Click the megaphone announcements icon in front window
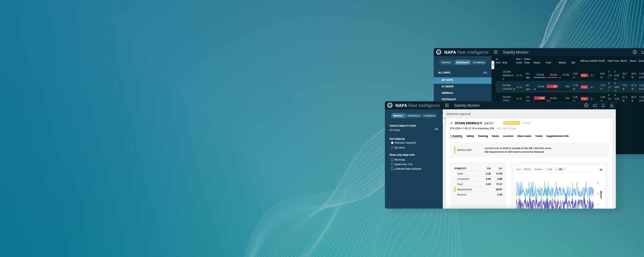644x257 pixels. point(594,105)
